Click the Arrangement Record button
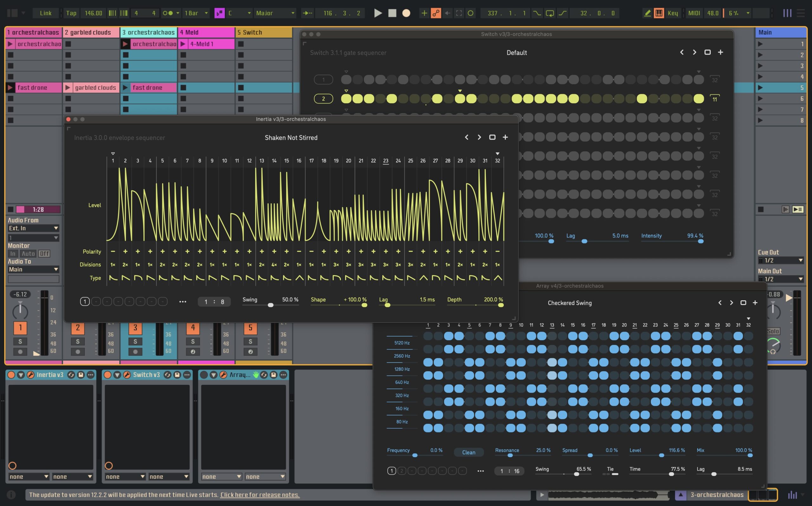The width and height of the screenshot is (812, 506). (406, 13)
